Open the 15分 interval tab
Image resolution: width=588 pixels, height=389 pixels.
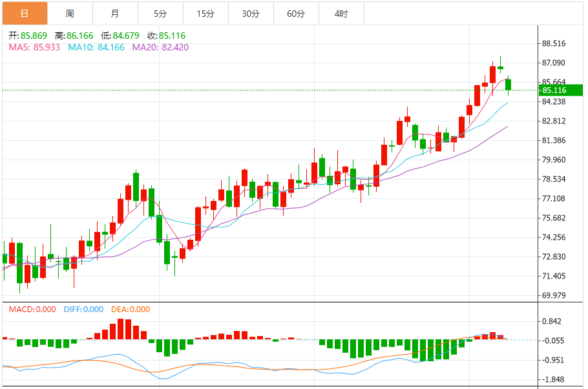tap(205, 14)
